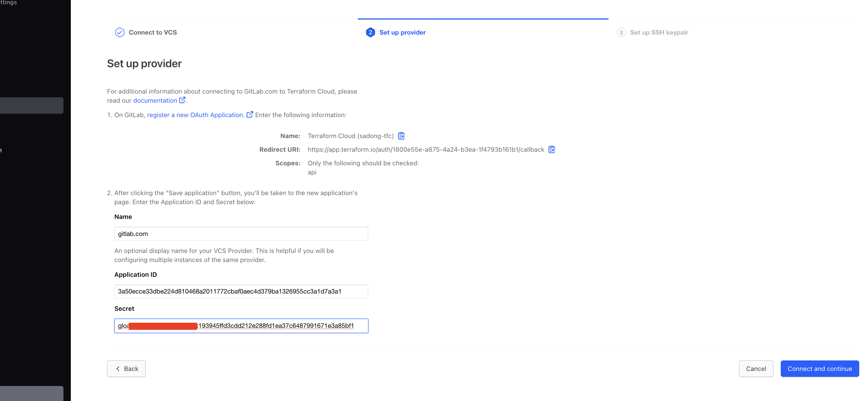
Task: Open the documentation link
Action: coord(155,100)
